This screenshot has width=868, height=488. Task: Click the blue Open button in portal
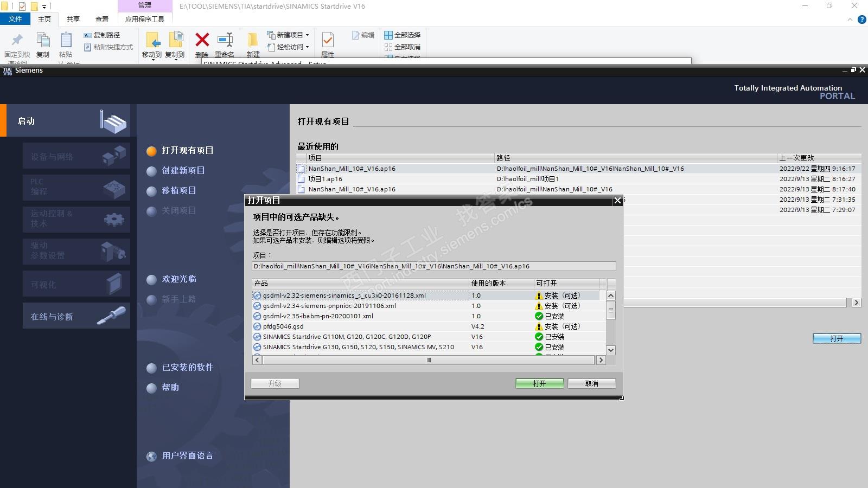tap(837, 338)
